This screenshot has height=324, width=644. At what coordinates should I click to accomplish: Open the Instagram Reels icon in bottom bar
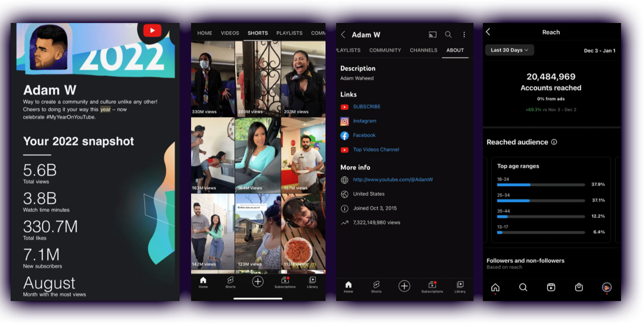click(x=551, y=287)
